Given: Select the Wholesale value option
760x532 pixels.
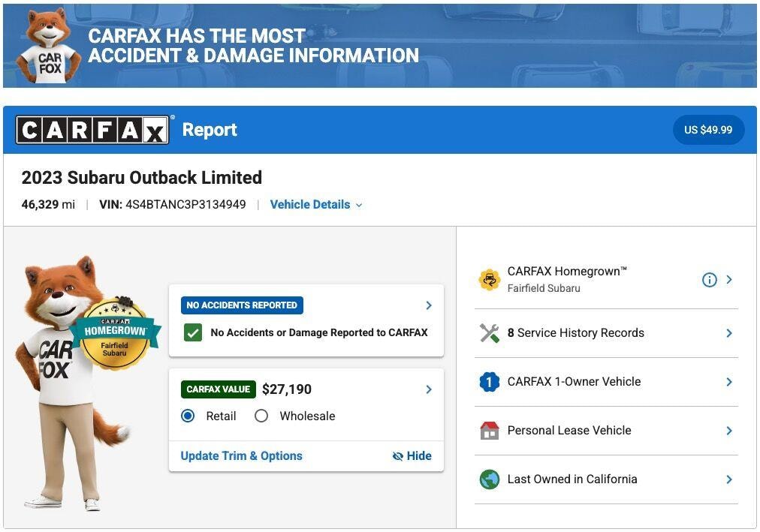Looking at the screenshot, I should click(261, 416).
